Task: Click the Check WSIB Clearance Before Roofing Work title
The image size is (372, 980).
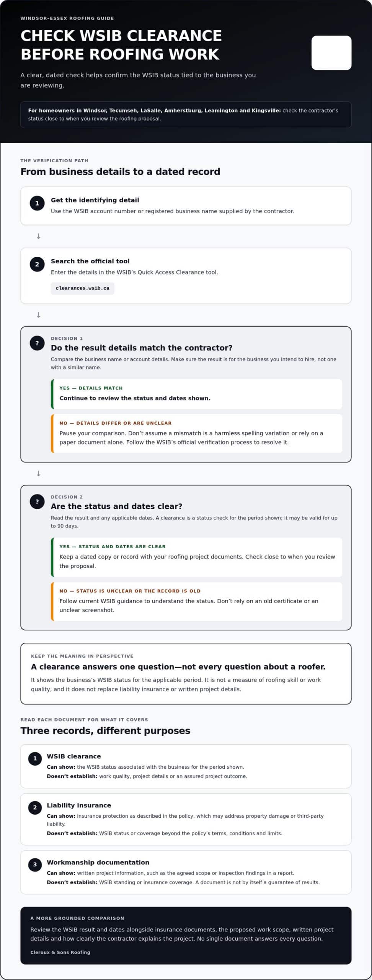Action: [x=121, y=45]
